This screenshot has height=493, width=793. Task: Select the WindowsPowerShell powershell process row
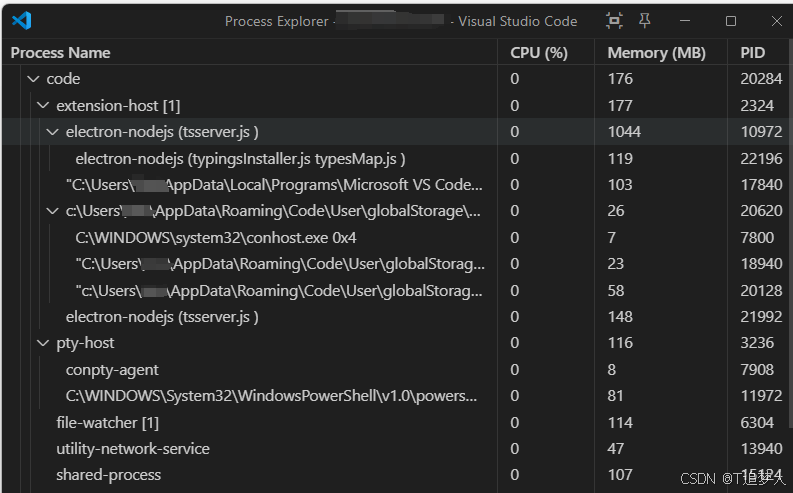pyautogui.click(x=395, y=396)
